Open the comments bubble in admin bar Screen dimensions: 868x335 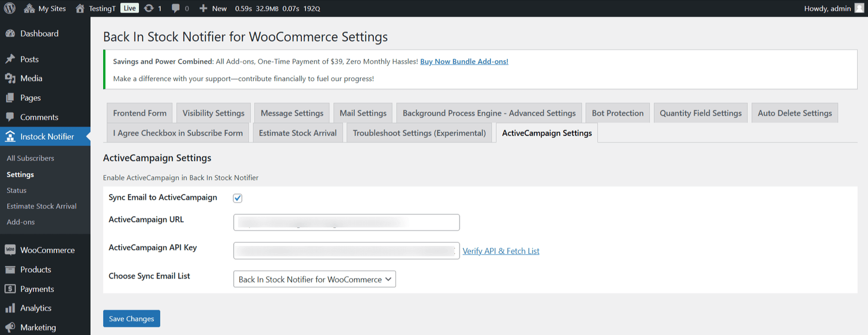pos(176,8)
